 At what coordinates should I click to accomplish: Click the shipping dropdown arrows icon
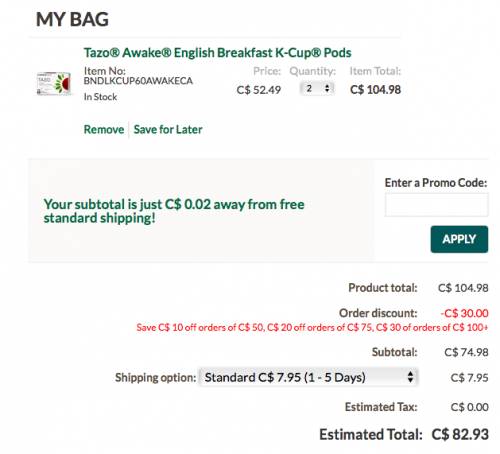tap(410, 377)
